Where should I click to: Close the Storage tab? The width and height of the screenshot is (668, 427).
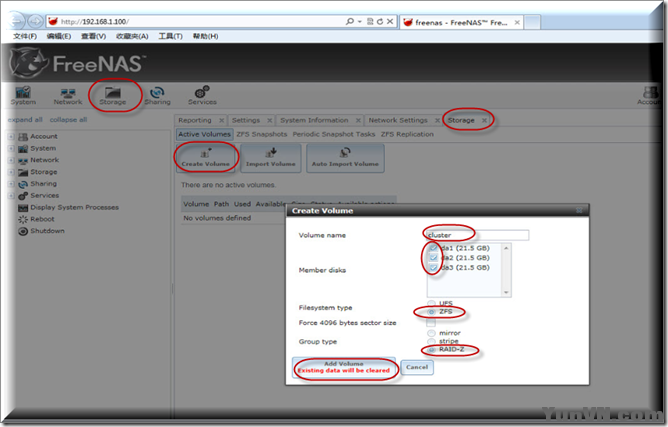484,121
